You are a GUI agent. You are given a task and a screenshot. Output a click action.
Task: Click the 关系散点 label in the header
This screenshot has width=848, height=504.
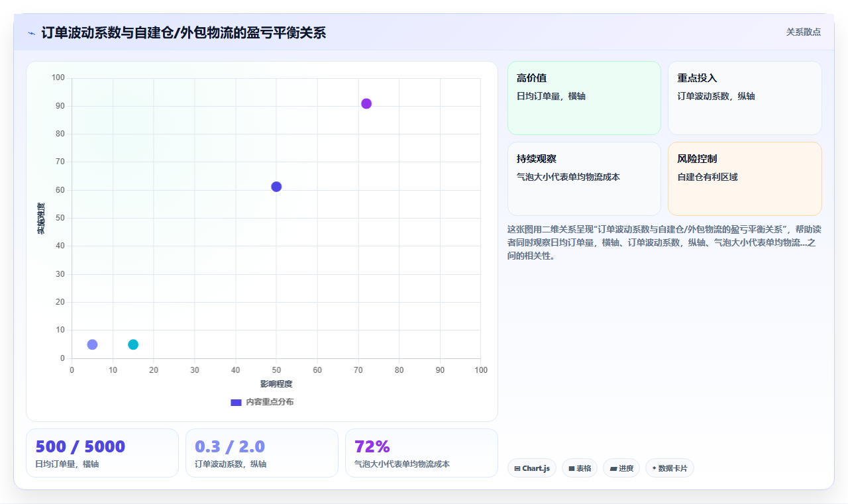point(803,32)
